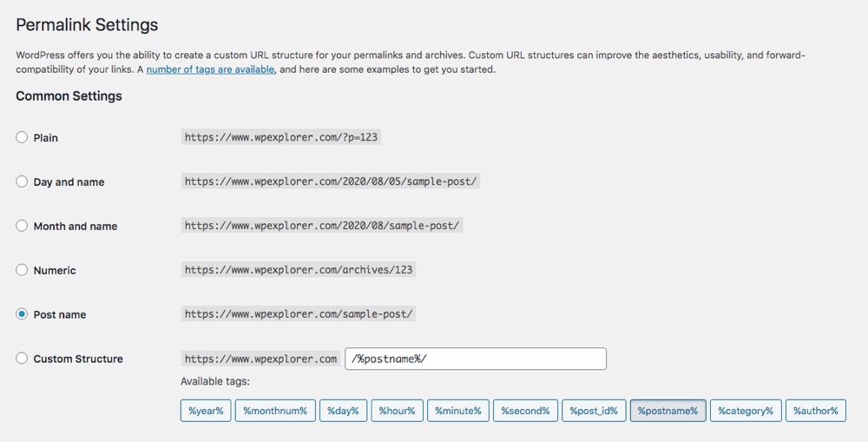Insert the %monthnum% tag

tap(275, 411)
